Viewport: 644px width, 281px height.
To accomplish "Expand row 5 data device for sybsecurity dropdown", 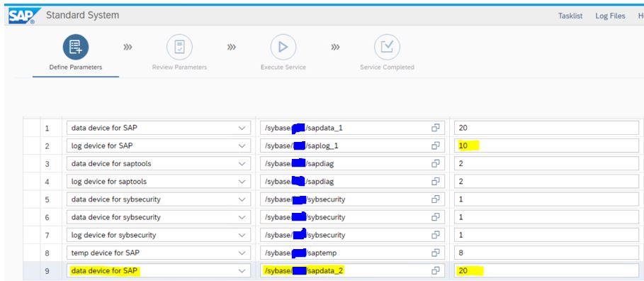I will coord(242,199).
